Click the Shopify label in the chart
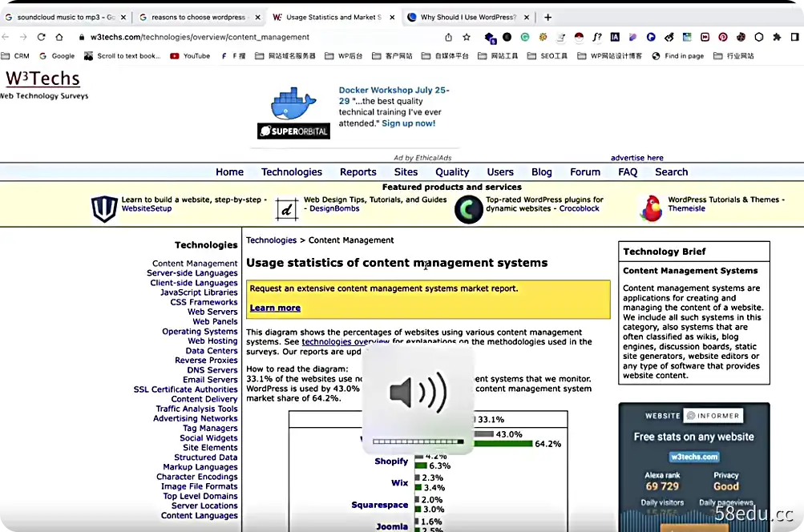The height and width of the screenshot is (532, 804). tap(391, 461)
